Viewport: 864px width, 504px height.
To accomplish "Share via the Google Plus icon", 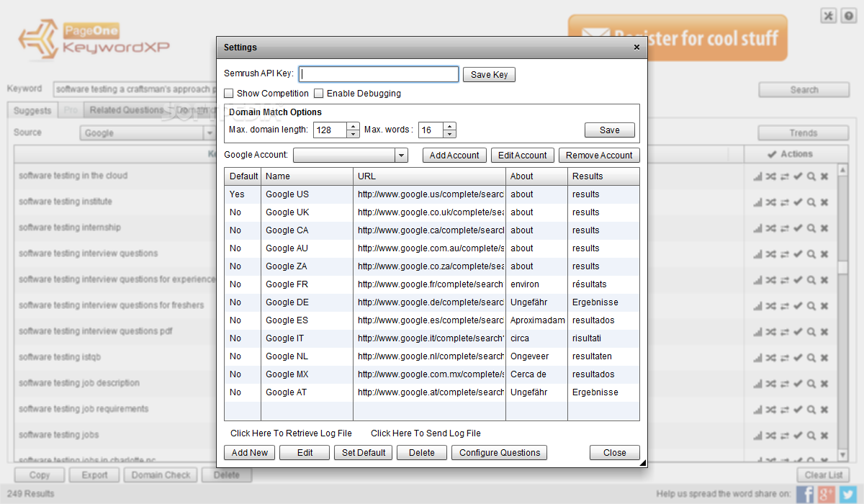I will click(x=827, y=494).
